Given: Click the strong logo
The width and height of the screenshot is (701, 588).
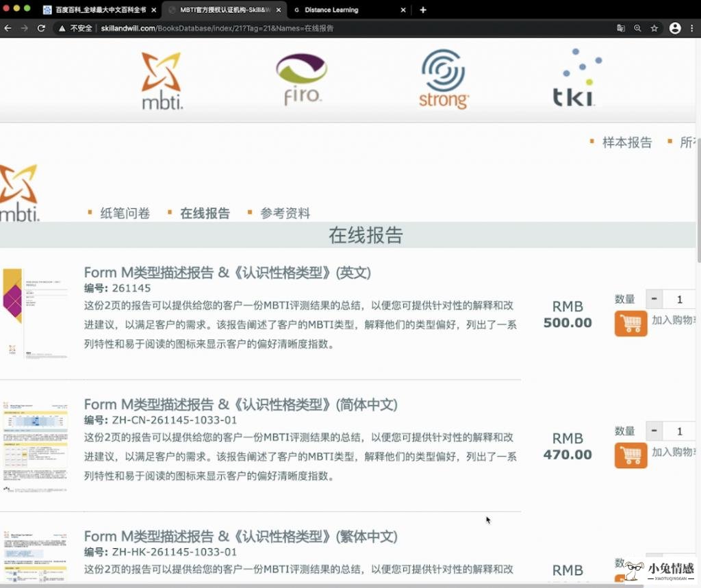Looking at the screenshot, I should (444, 79).
